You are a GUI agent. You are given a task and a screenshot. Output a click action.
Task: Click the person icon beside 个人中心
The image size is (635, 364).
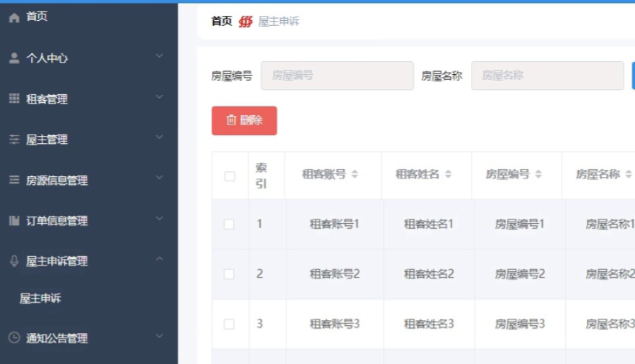[x=14, y=58]
